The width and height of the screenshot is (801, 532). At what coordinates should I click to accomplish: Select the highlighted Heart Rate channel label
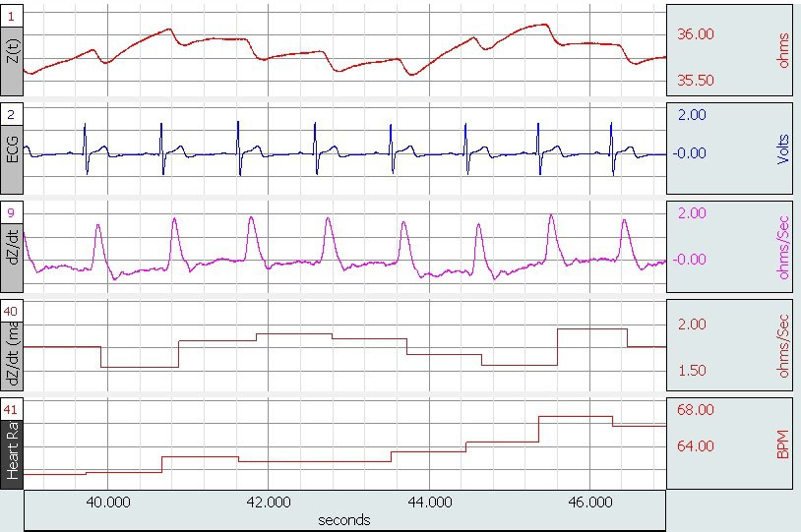click(13, 454)
